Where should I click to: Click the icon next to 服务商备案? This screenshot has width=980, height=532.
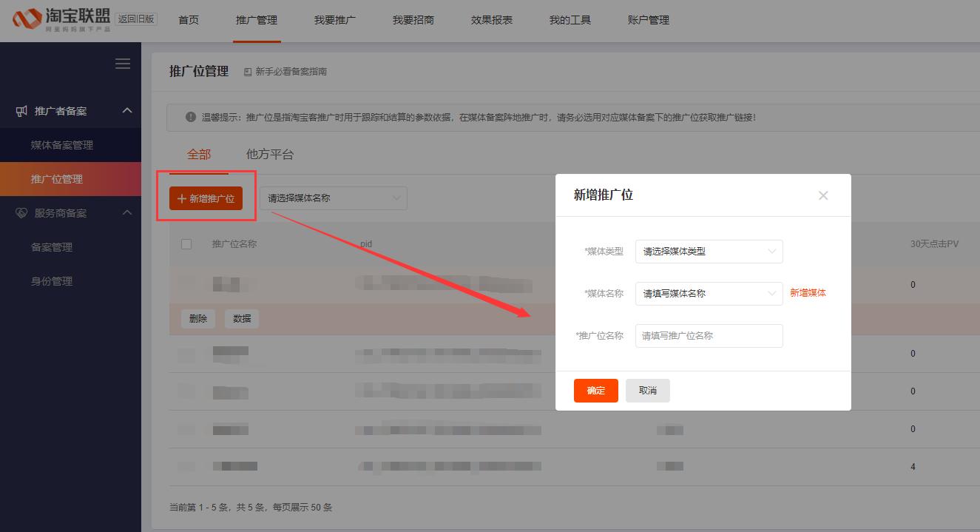pos(20,213)
